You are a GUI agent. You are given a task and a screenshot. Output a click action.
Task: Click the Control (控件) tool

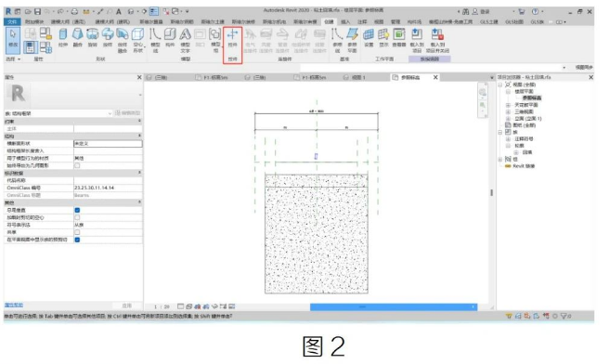point(232,38)
